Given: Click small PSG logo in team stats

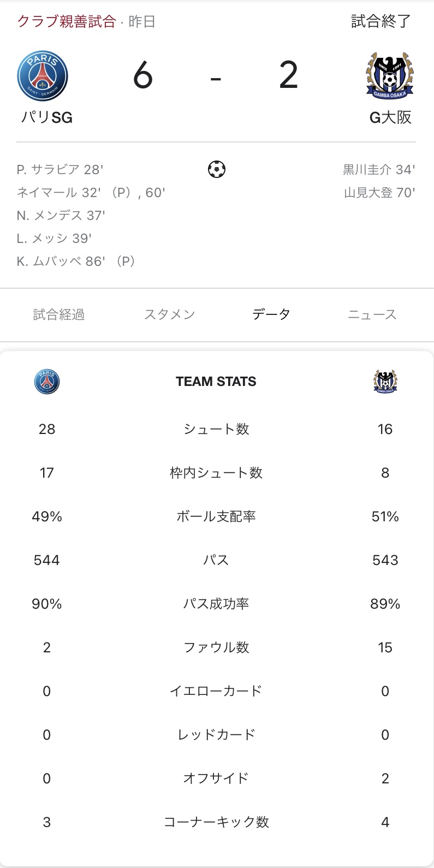Looking at the screenshot, I should [x=46, y=382].
